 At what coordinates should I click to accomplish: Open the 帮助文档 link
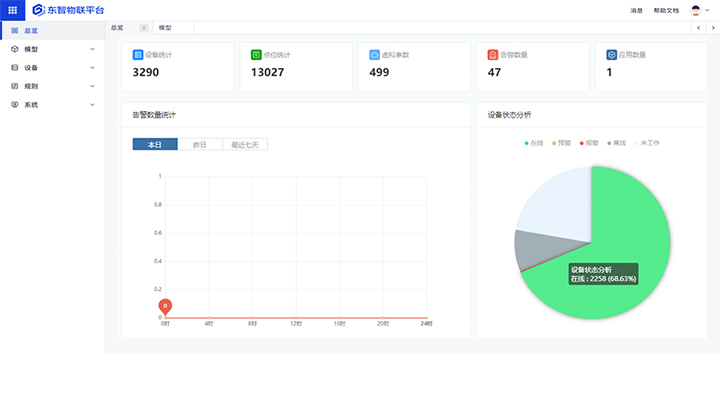[x=666, y=10]
